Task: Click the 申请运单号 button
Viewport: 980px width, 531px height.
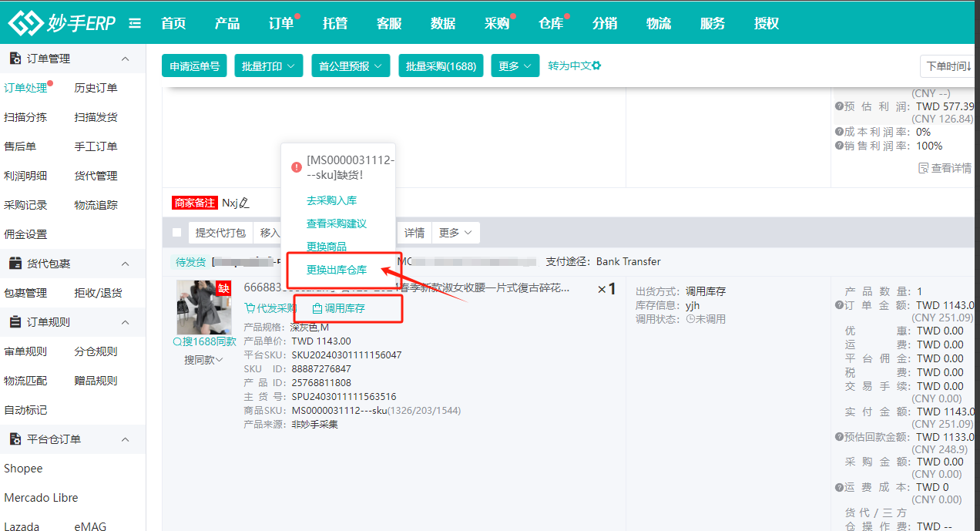Action: click(x=195, y=66)
